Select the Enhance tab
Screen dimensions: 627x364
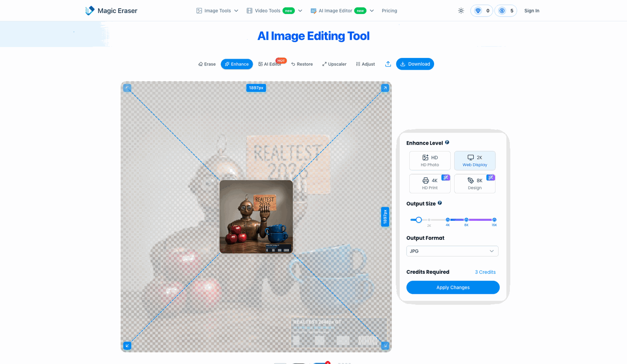(237, 64)
